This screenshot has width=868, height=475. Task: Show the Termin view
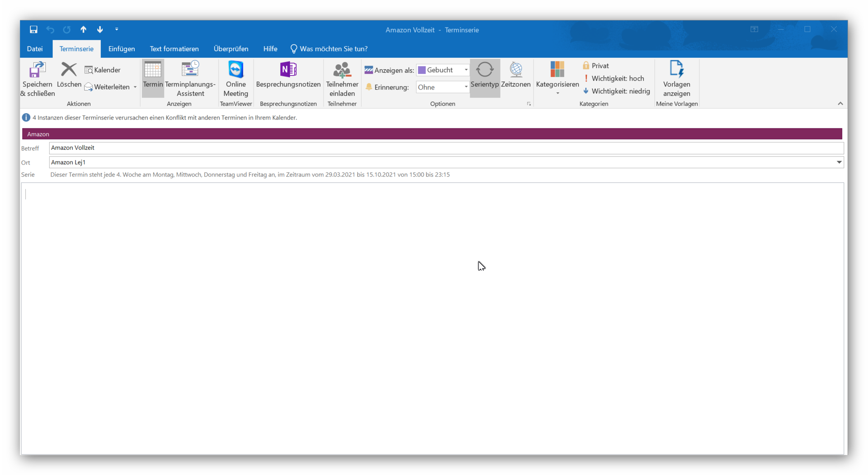click(x=153, y=78)
